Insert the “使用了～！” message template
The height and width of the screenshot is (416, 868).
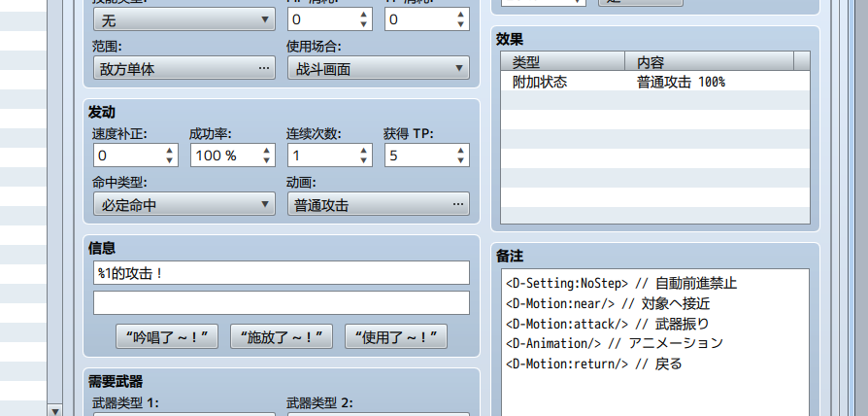[x=396, y=337]
